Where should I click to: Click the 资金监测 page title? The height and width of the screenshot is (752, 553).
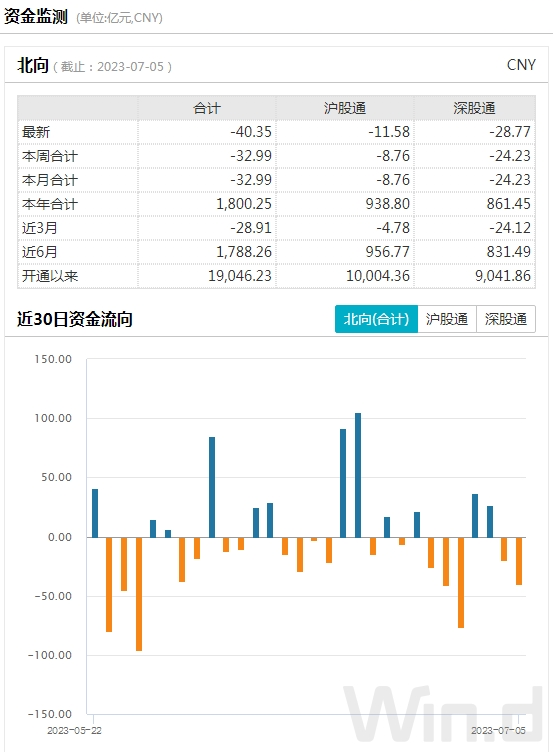(x=35, y=17)
